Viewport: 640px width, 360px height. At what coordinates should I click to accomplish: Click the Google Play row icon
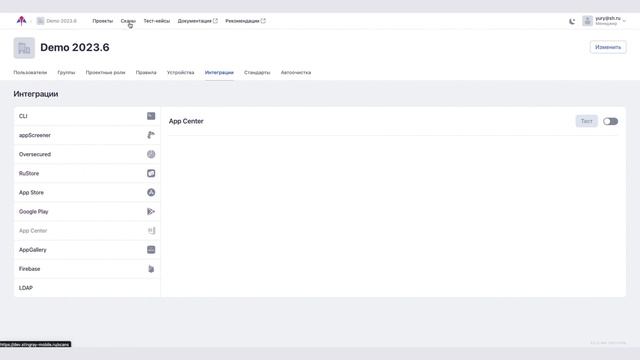(151, 211)
